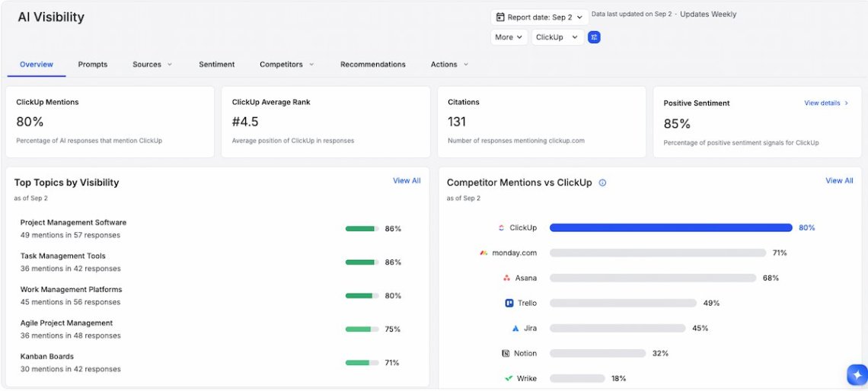Click the Kanban Boards 71% progress bar
The image size is (868, 391).
click(x=362, y=363)
